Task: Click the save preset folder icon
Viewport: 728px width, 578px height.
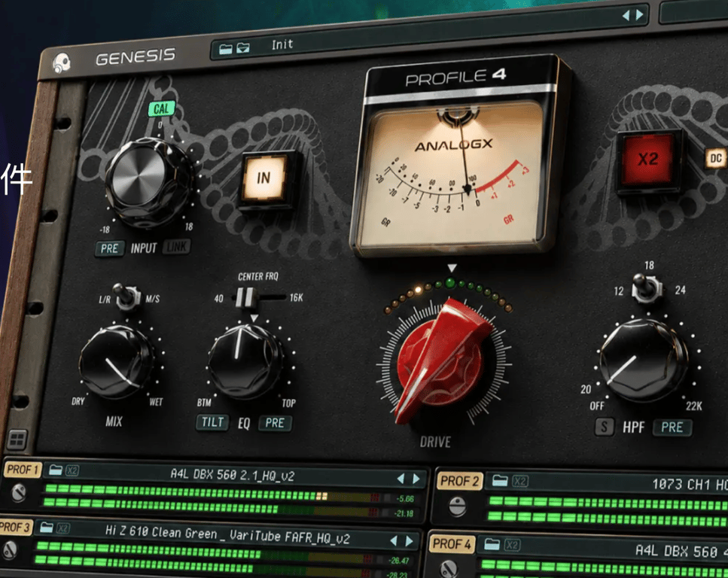Action: pos(243,48)
